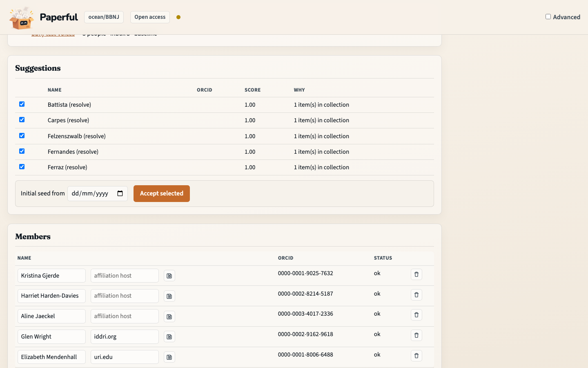Open the notes icon for Elizabeth Mendenhall
This screenshot has height=368, width=588.
pos(169,357)
